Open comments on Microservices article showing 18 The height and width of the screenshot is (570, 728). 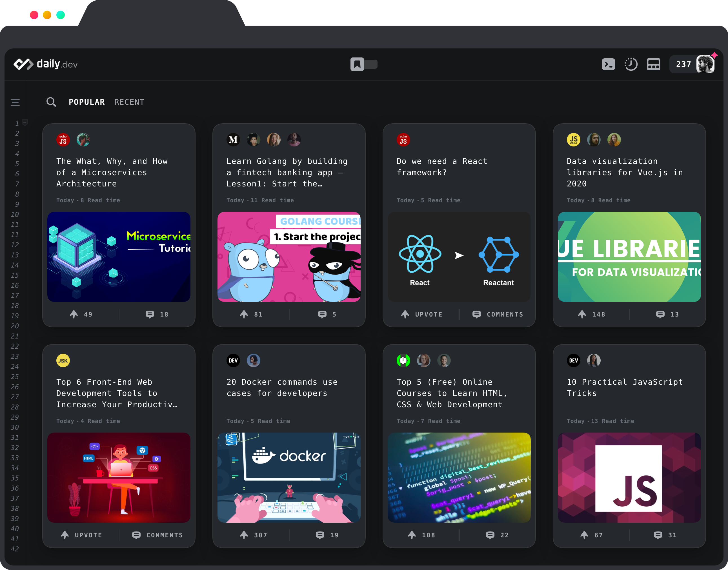coord(157,314)
